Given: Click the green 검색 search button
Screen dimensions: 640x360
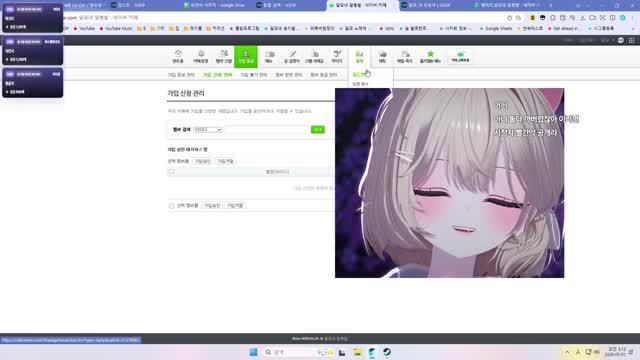Looking at the screenshot, I should (x=318, y=129).
